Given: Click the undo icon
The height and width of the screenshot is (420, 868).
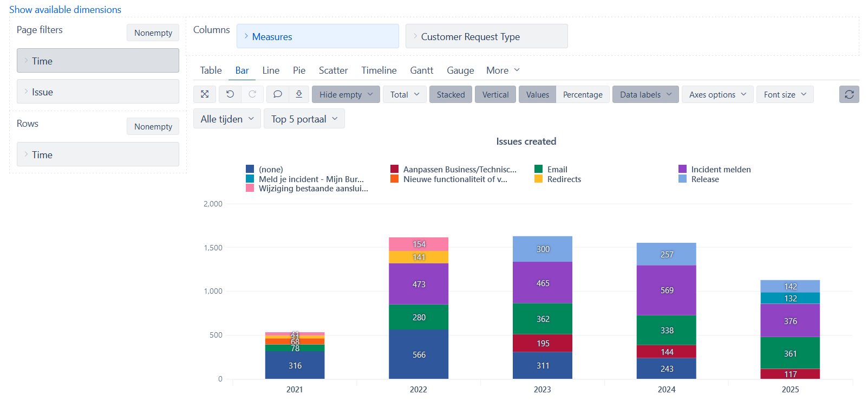Looking at the screenshot, I should 230,94.
